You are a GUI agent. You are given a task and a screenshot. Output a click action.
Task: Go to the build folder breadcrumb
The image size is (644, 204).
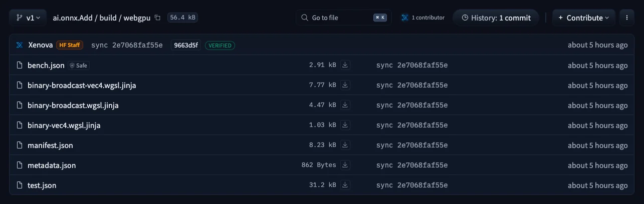point(108,17)
